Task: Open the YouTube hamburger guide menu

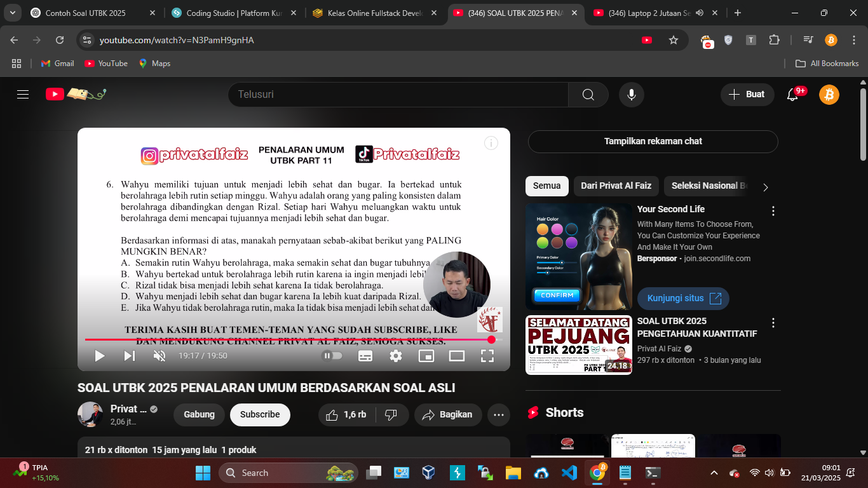Action: [23, 95]
